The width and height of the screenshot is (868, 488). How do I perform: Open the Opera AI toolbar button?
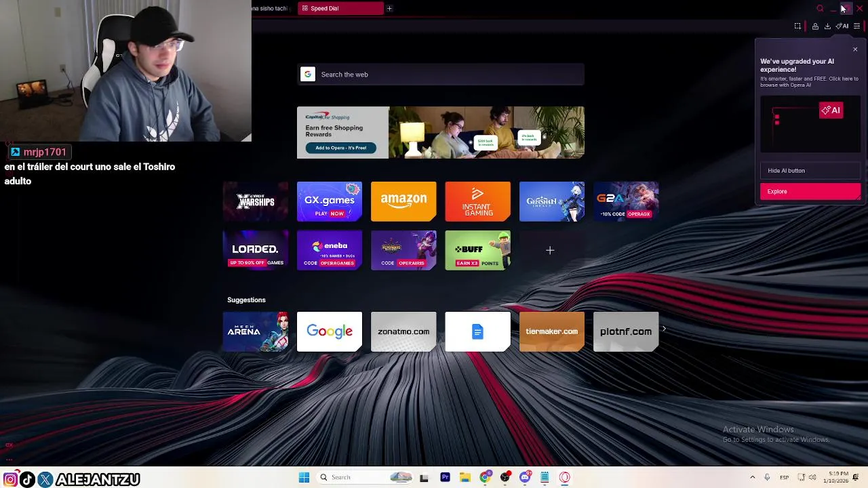[842, 26]
